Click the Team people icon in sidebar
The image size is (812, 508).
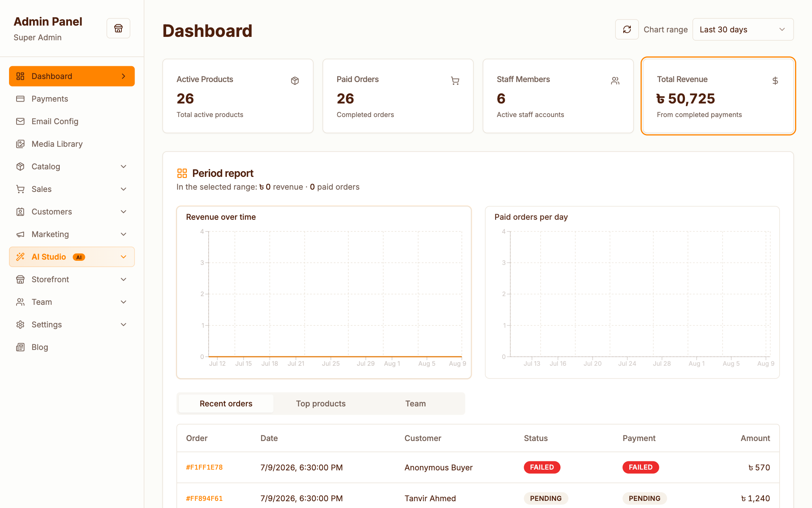click(20, 302)
